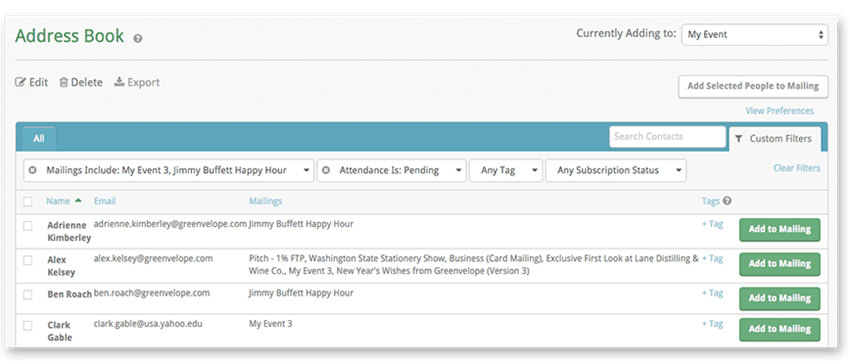Open the Custom Filters tab
Image resolution: width=850 pixels, height=364 pixels.
point(775,139)
